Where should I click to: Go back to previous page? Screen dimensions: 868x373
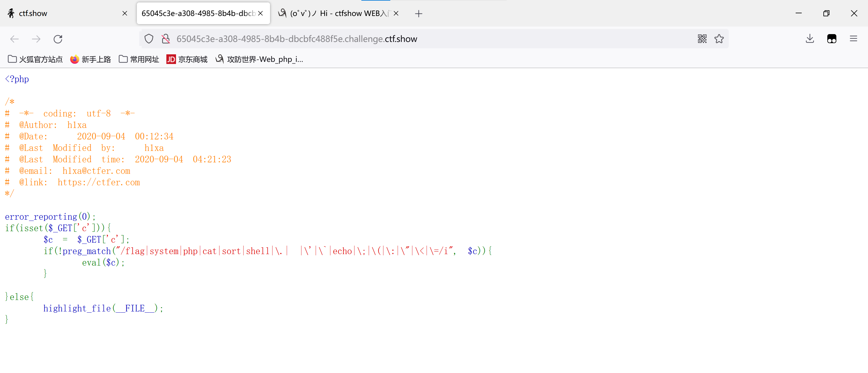point(14,39)
